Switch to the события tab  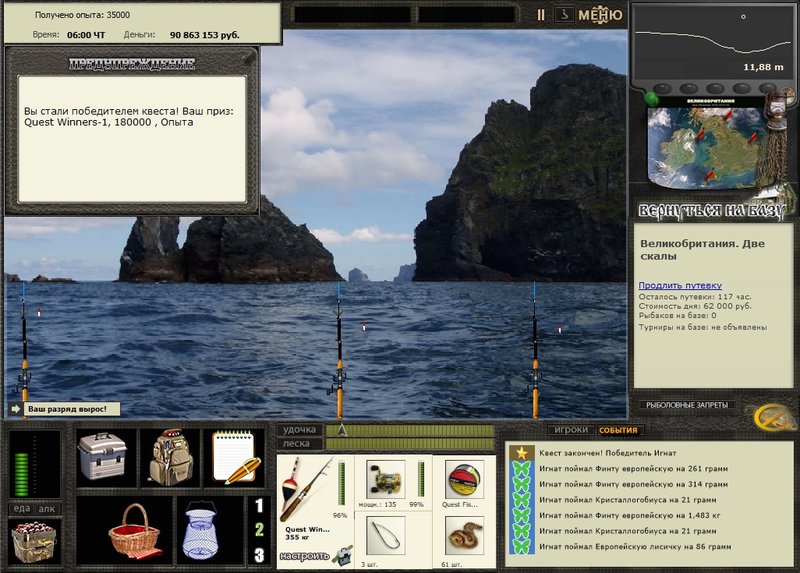click(x=618, y=430)
